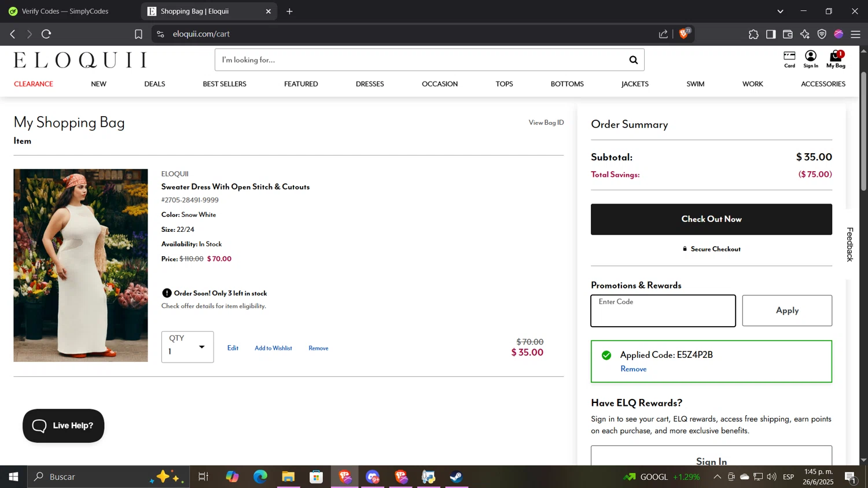Open the Card icon in header
Viewport: 868px width, 488px height.
point(789,59)
